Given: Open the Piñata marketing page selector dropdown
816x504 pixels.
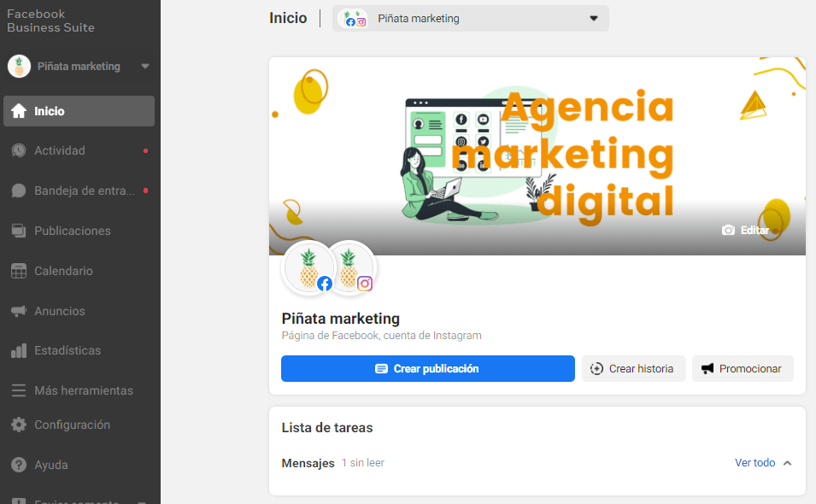Looking at the screenshot, I should click(470, 18).
